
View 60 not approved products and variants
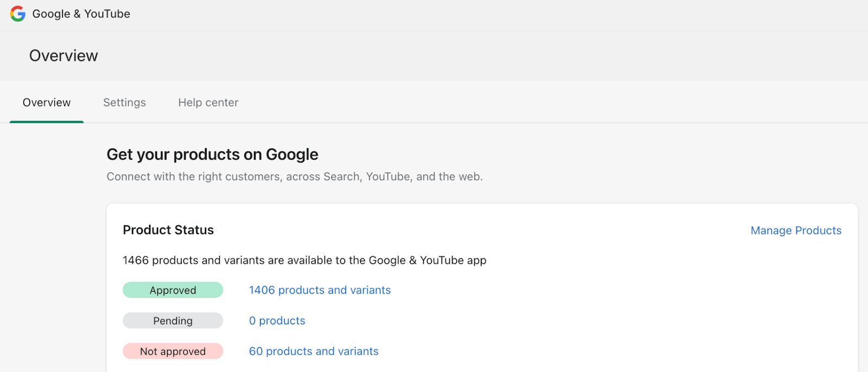coord(314,351)
